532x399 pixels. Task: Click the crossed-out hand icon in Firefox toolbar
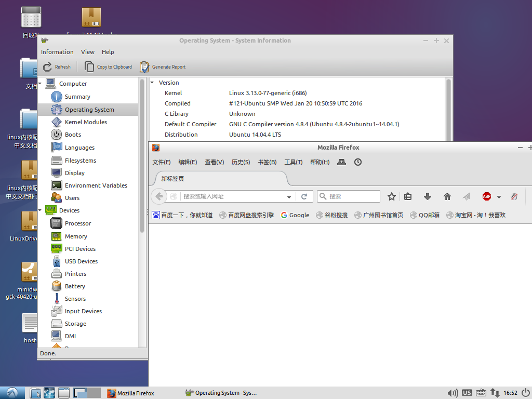tap(514, 196)
